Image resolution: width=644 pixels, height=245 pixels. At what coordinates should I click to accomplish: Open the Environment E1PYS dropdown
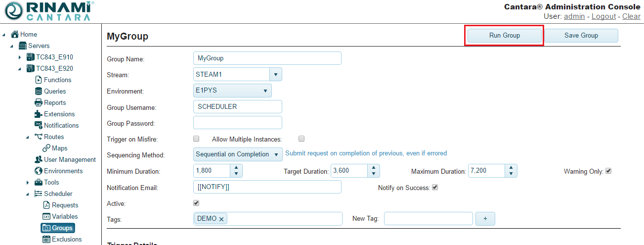[265, 91]
